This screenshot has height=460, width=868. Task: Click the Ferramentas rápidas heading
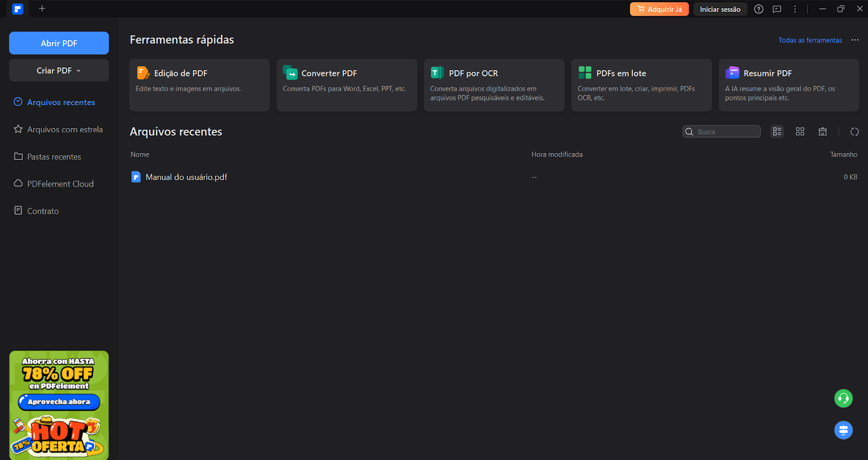182,40
